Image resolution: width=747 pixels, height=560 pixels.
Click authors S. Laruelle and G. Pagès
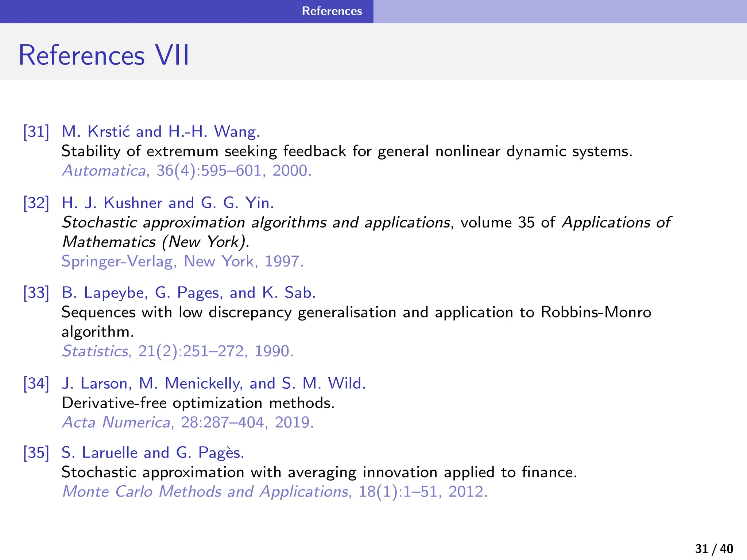[x=152, y=453]
